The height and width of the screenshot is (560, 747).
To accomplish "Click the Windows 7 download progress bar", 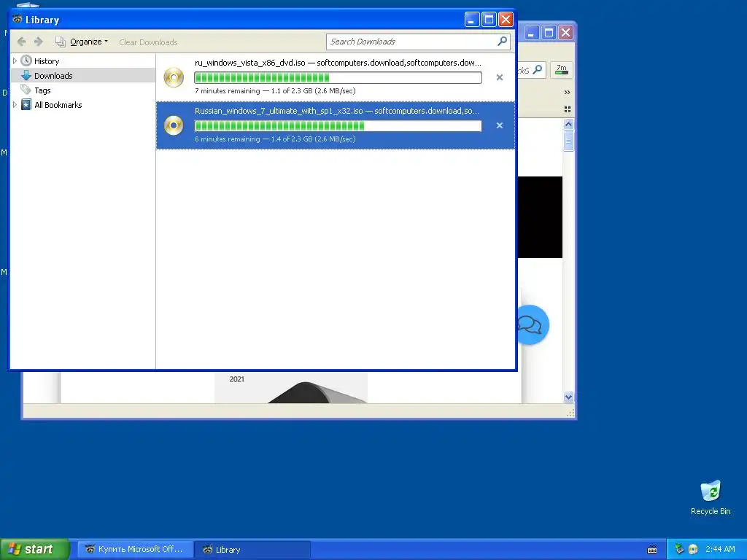I will [338, 125].
